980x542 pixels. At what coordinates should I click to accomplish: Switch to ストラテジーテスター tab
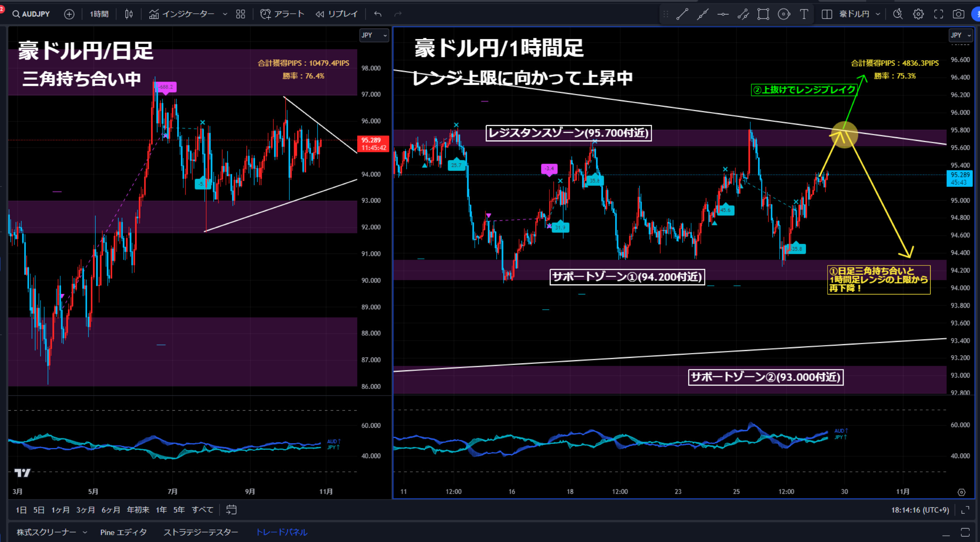click(201, 532)
